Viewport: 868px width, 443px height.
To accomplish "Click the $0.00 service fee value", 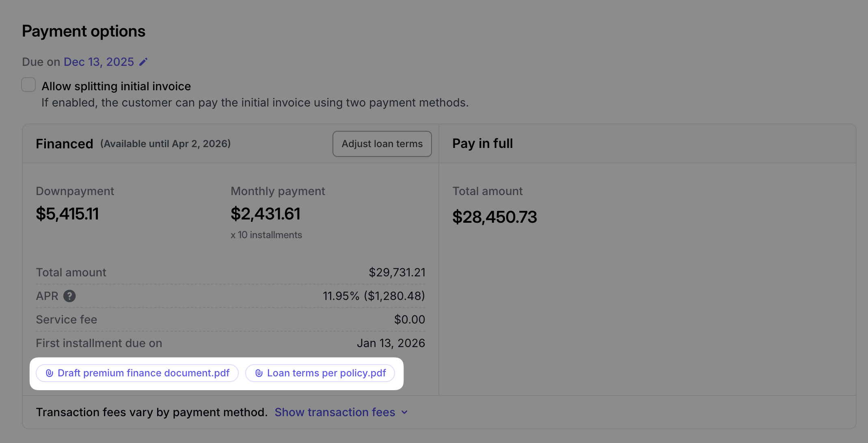I will (x=410, y=319).
